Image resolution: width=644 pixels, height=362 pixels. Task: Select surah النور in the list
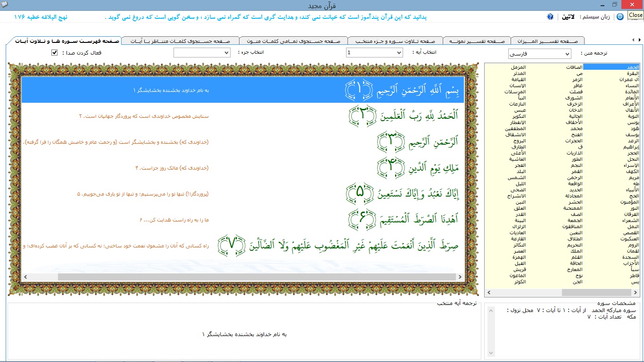634,208
